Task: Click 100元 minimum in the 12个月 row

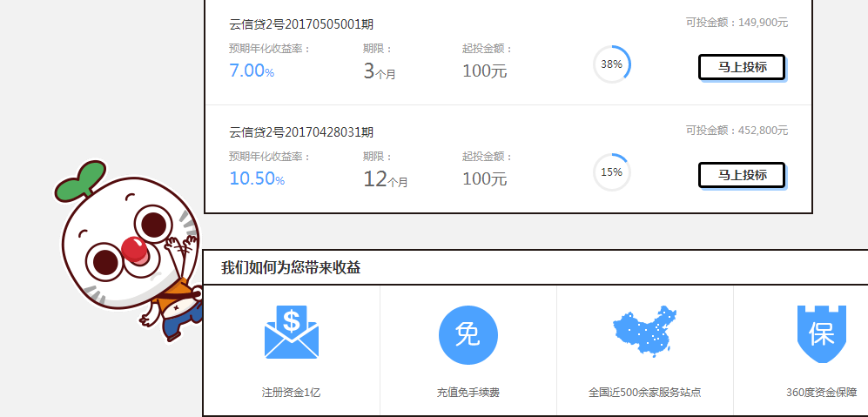Action: 485,178
